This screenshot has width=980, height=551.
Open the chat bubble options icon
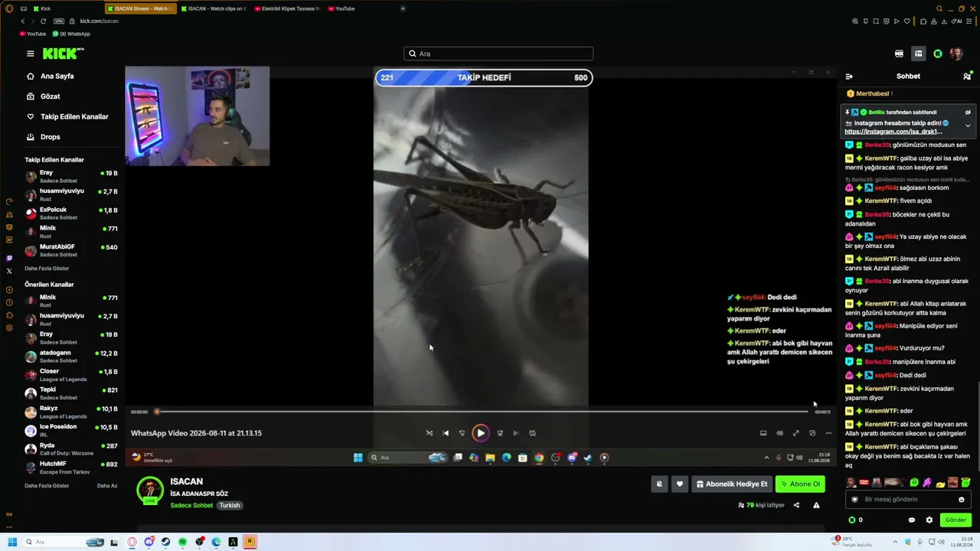tap(912, 520)
